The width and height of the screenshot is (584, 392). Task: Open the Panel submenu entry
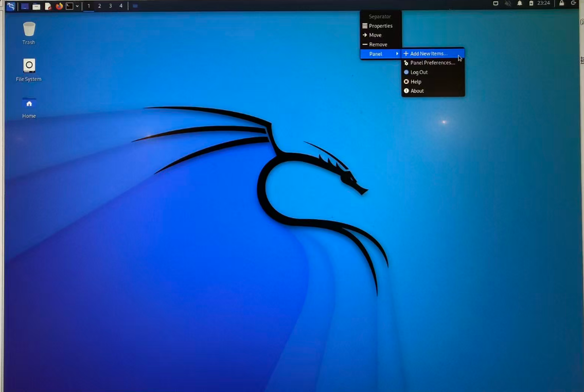tap(381, 54)
